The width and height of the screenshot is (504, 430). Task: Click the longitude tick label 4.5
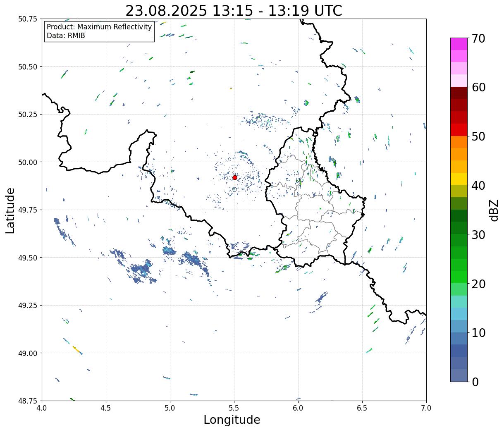[x=106, y=408]
